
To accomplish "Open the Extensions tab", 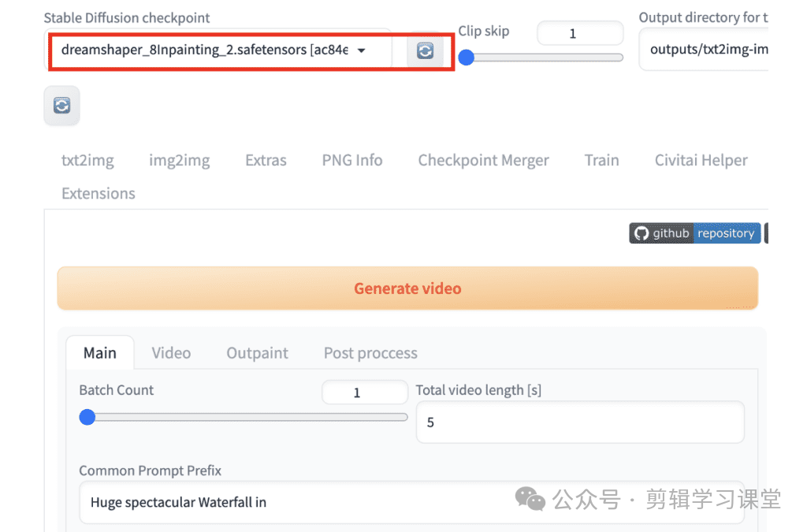I will point(99,193).
